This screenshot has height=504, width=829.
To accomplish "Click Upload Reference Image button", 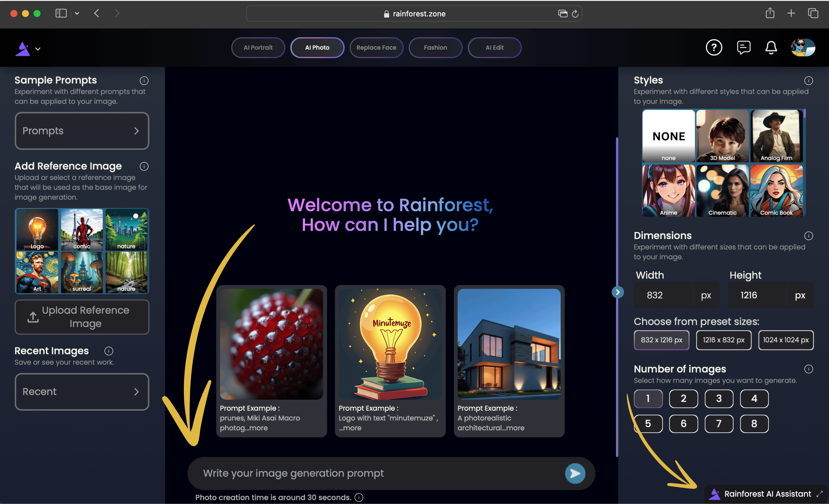I will (x=82, y=316).
